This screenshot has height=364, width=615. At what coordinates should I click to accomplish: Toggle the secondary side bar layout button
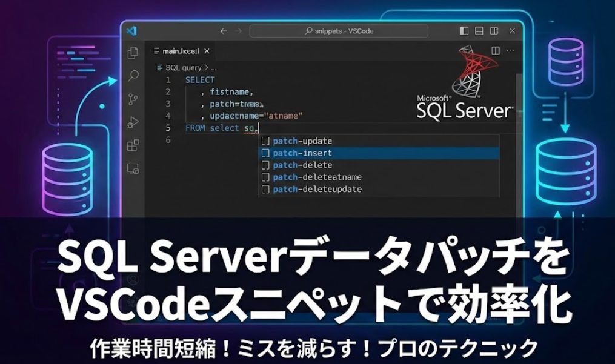click(494, 31)
